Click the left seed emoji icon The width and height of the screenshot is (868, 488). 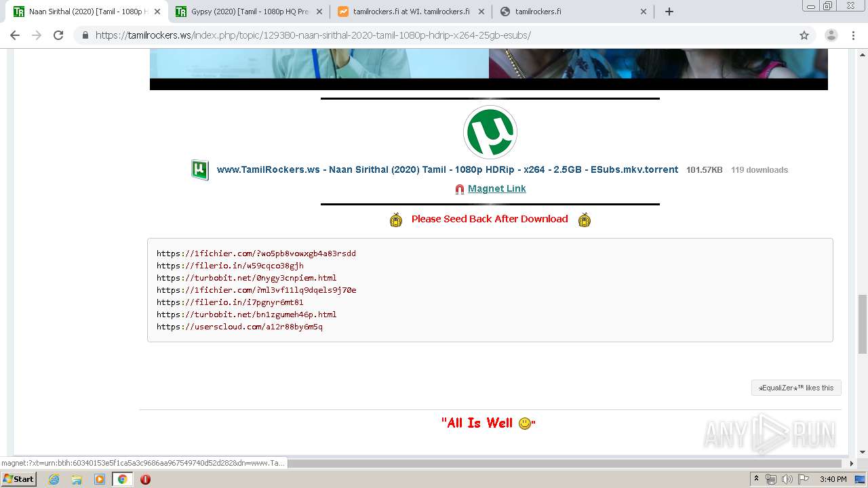point(396,219)
